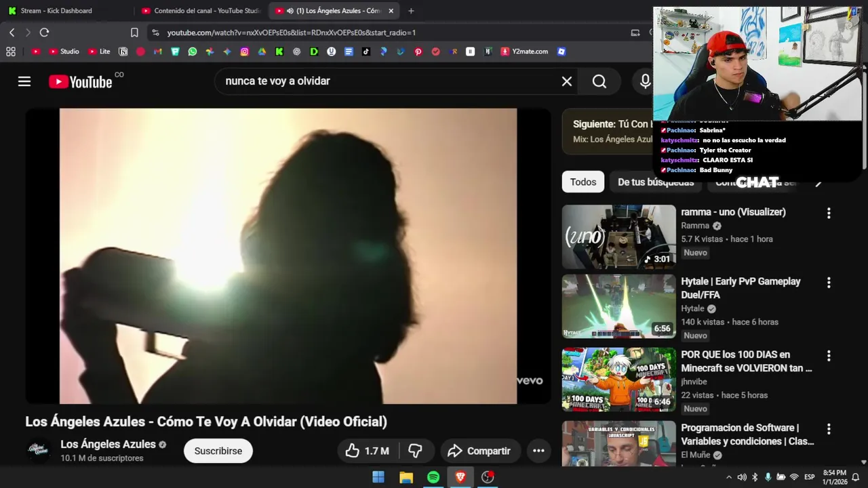This screenshot has width=868, height=488.
Task: Dislike the video with thumbs down
Action: coord(416,451)
